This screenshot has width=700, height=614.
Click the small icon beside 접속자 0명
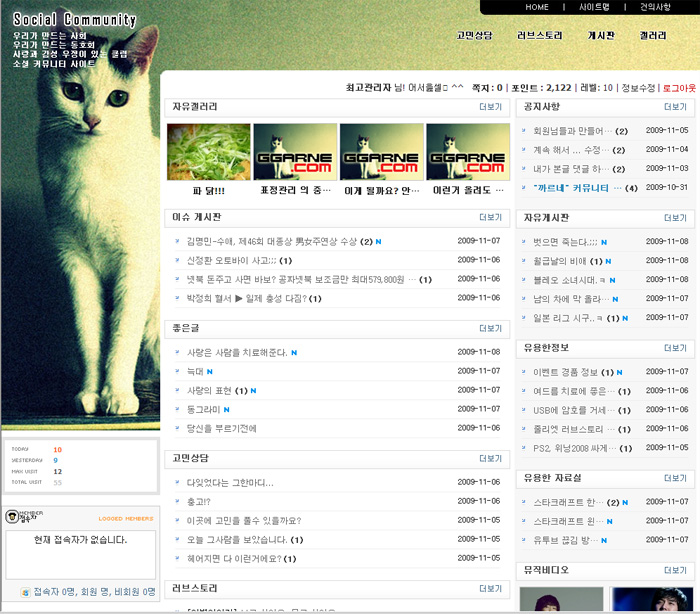(x=25, y=592)
